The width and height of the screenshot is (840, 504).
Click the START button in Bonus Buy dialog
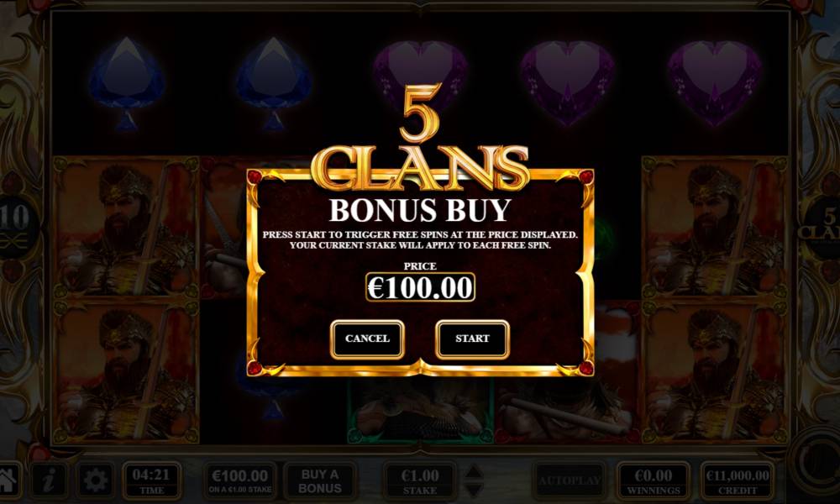(472, 339)
